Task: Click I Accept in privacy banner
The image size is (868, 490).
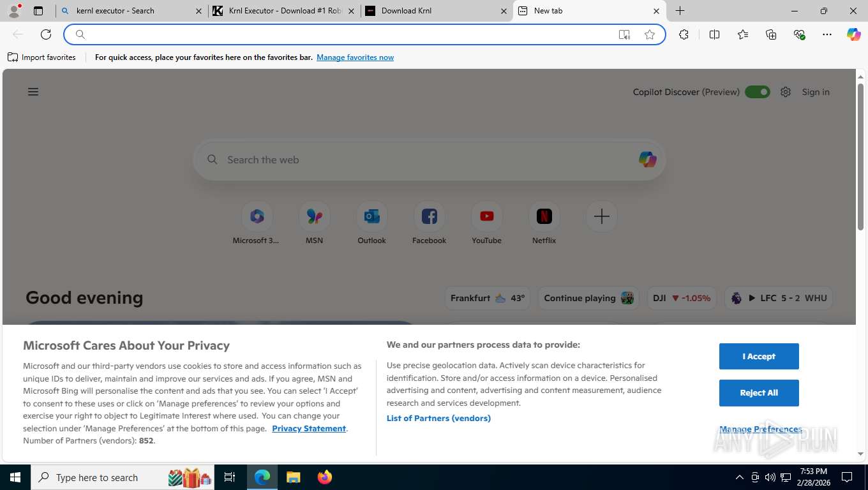Action: click(x=759, y=356)
